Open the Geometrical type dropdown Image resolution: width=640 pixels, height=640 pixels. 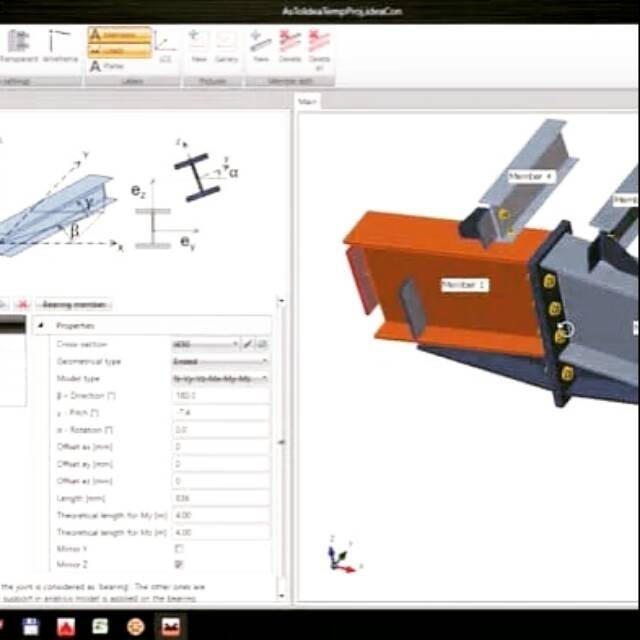pyautogui.click(x=220, y=362)
